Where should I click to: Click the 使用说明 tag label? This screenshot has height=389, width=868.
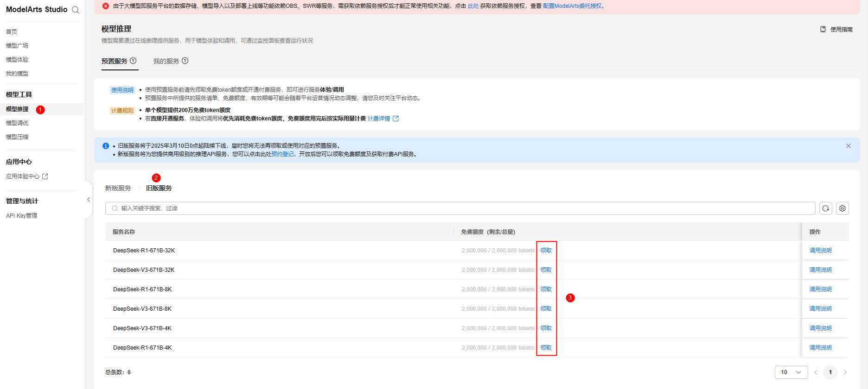pyautogui.click(x=122, y=90)
